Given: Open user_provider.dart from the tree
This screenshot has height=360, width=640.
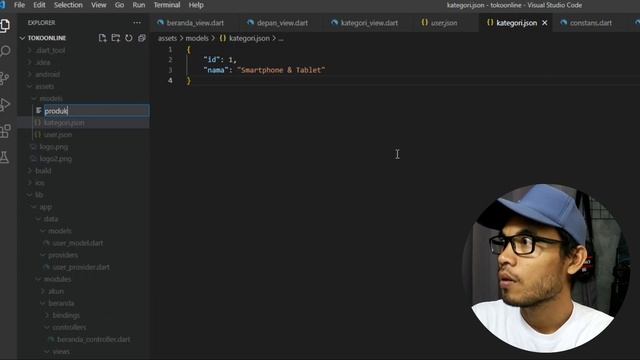Looking at the screenshot, I should pyautogui.click(x=81, y=267).
